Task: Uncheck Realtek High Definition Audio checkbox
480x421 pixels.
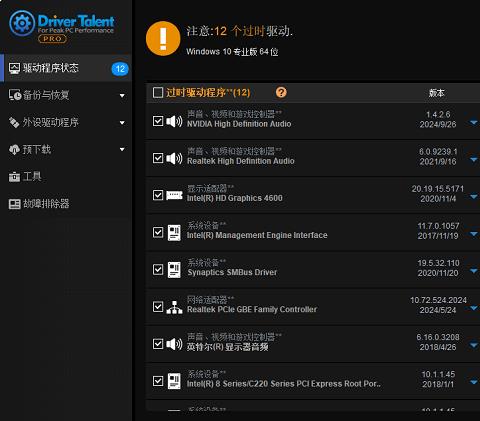Action: click(x=158, y=158)
